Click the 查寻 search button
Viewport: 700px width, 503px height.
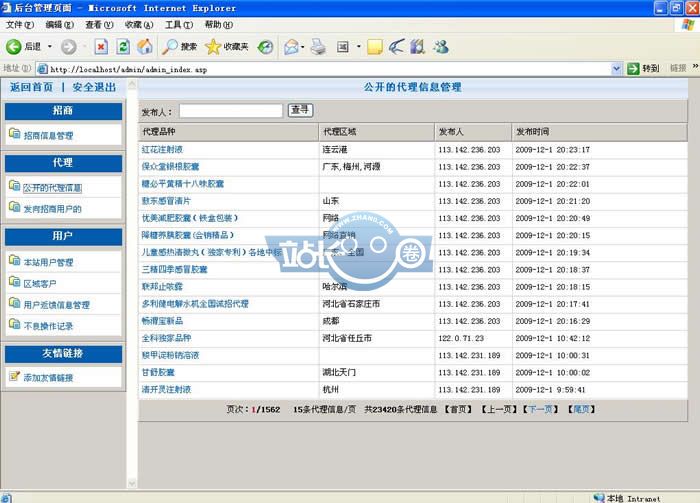tap(300, 110)
